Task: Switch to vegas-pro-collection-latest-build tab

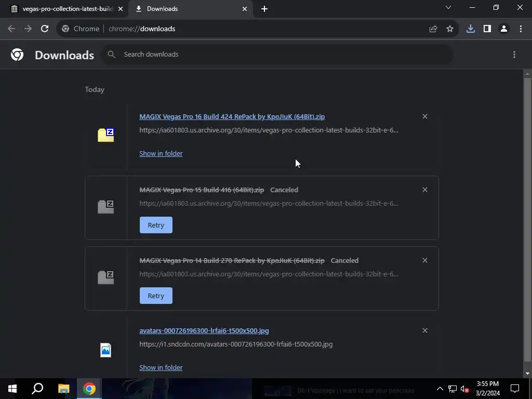Action: (64, 9)
